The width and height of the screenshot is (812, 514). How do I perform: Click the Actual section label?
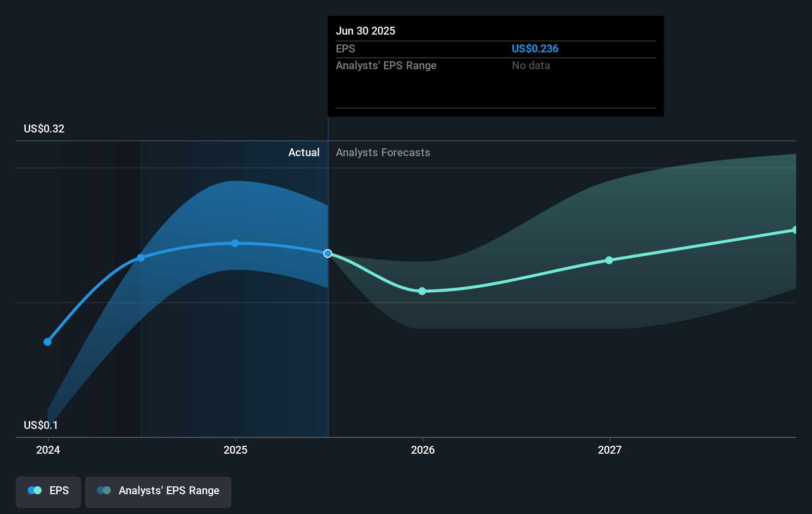pyautogui.click(x=304, y=152)
